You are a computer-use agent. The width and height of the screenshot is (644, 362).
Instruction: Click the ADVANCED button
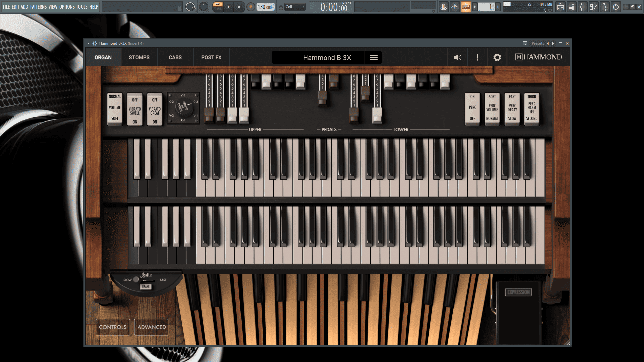[x=151, y=327]
